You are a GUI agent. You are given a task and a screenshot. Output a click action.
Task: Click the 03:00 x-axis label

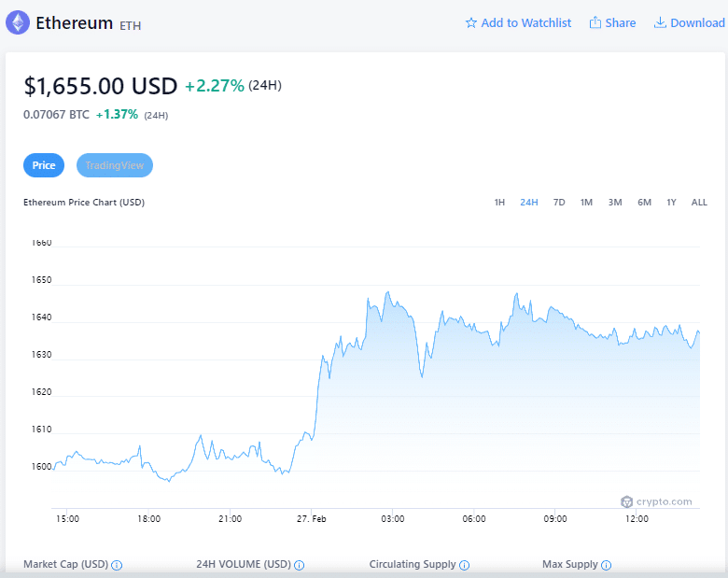(393, 518)
